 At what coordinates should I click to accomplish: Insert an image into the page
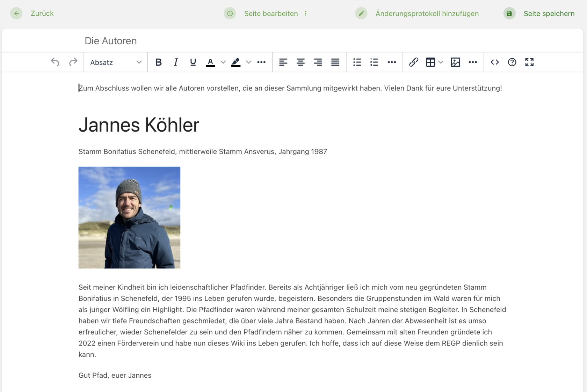click(455, 62)
